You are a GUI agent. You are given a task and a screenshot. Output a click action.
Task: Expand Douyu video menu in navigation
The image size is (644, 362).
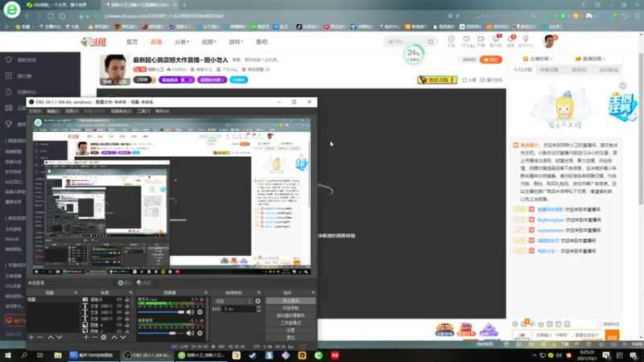point(208,42)
